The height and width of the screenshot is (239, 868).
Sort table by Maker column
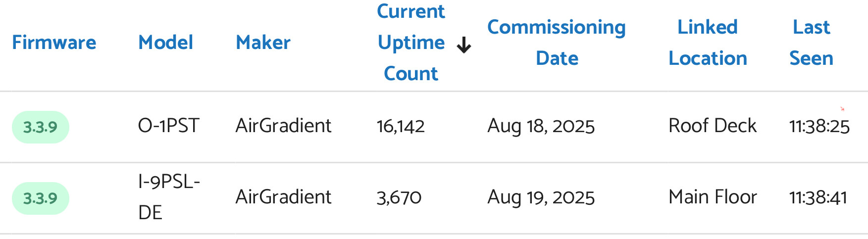click(x=263, y=43)
